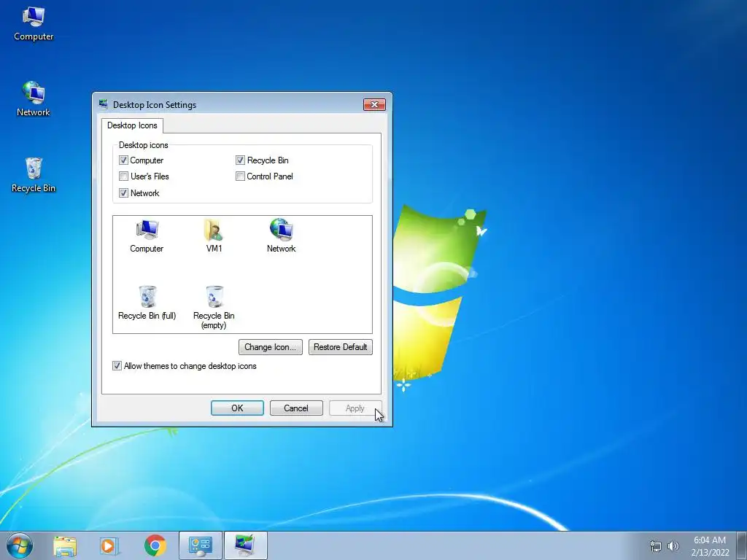Select the Network shortcut on the desktop
Viewport: 747px width, 560px height.
point(34,99)
